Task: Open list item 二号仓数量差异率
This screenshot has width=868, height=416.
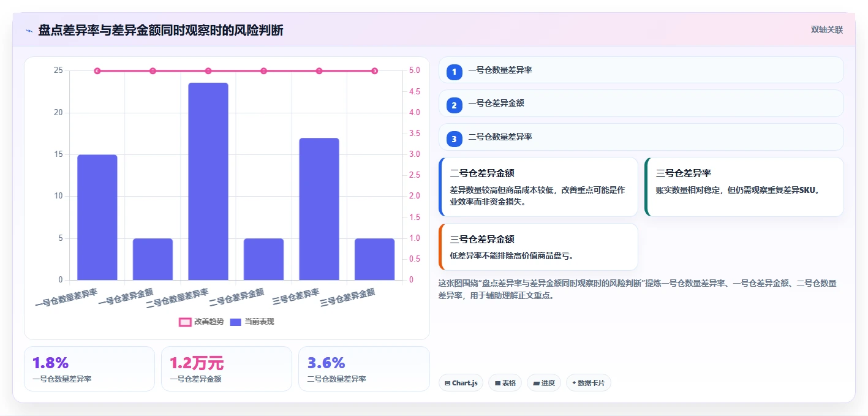Action: pos(641,137)
